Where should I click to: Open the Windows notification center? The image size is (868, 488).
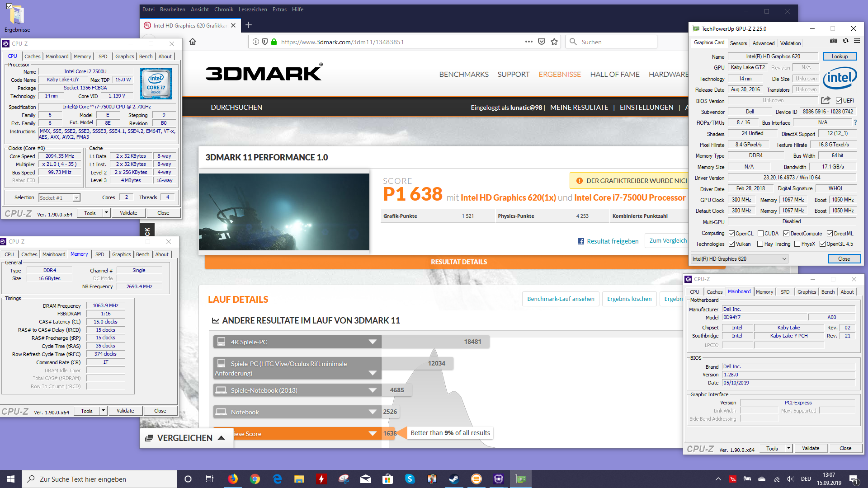click(x=854, y=479)
